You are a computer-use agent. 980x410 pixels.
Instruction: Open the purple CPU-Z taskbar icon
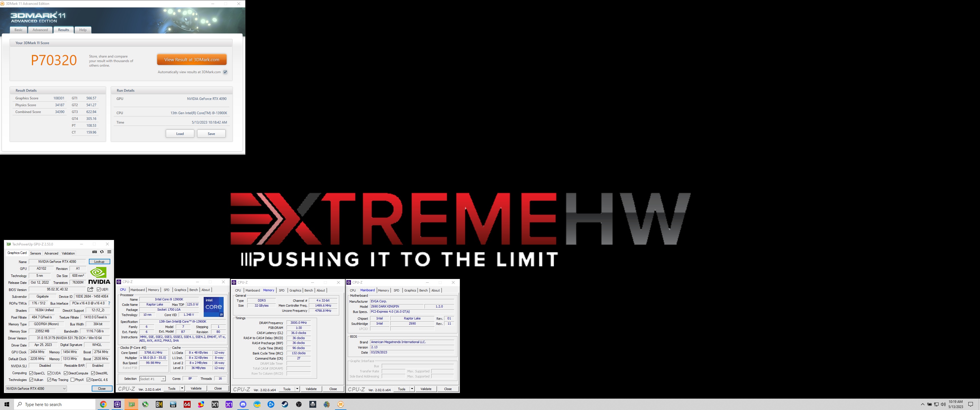(x=117, y=404)
